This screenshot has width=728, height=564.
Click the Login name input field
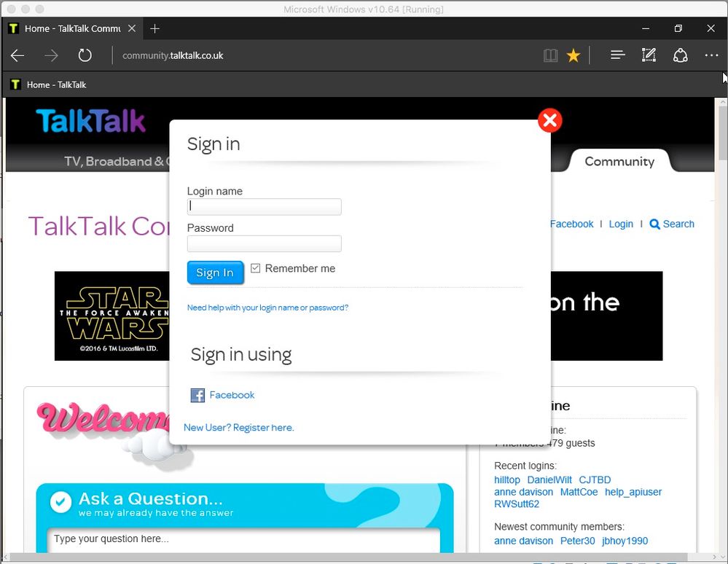point(265,206)
